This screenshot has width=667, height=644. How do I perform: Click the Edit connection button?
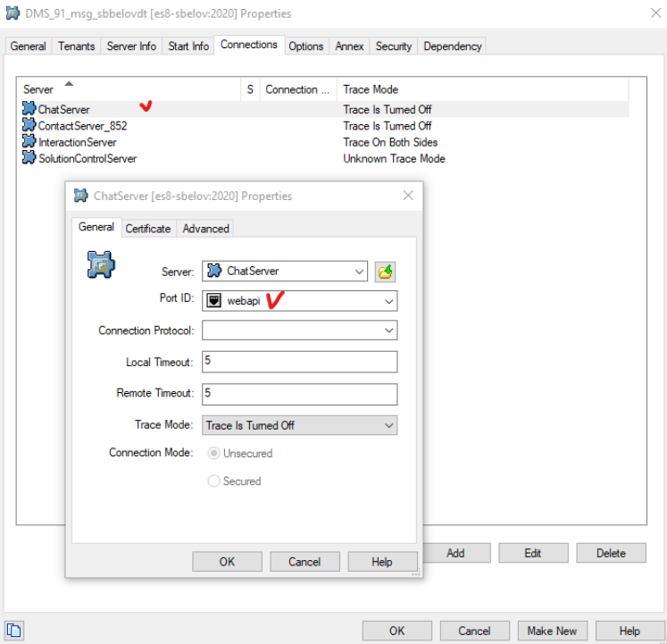tap(533, 553)
